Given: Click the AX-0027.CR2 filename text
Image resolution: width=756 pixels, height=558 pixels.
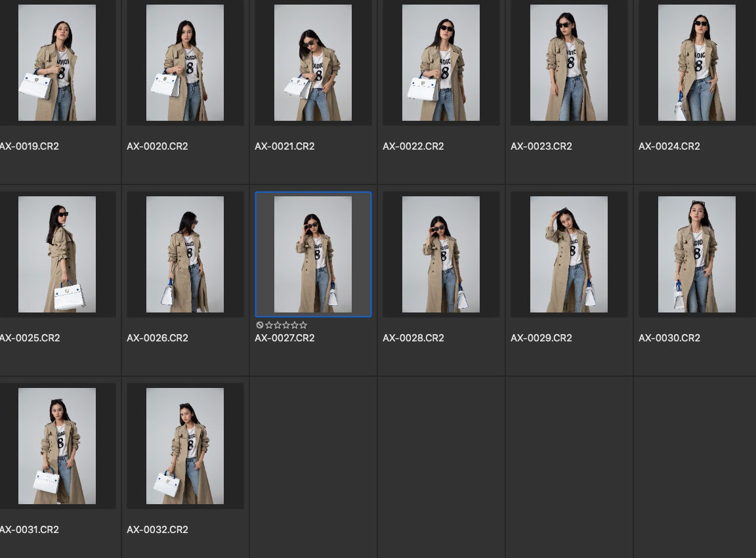Looking at the screenshot, I should [x=285, y=338].
